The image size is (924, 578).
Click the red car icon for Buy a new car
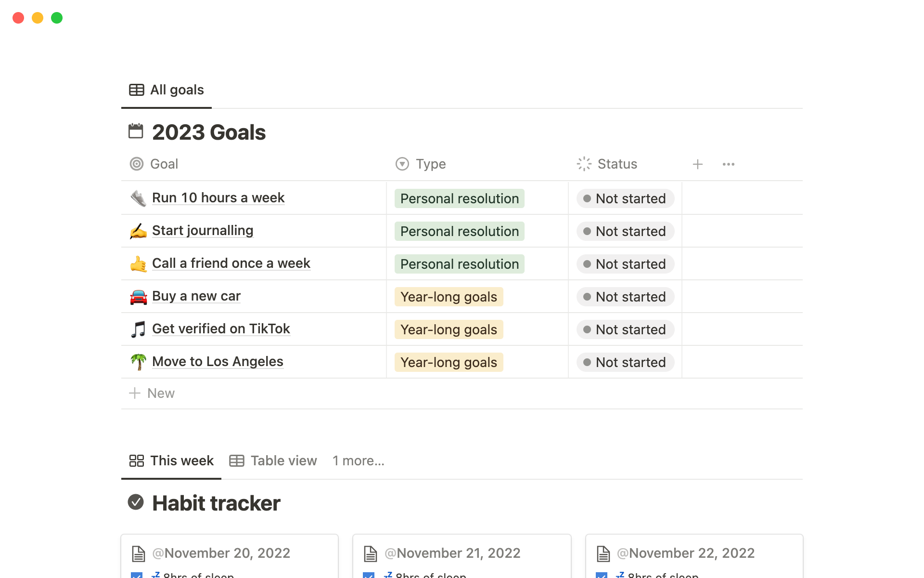[138, 297]
